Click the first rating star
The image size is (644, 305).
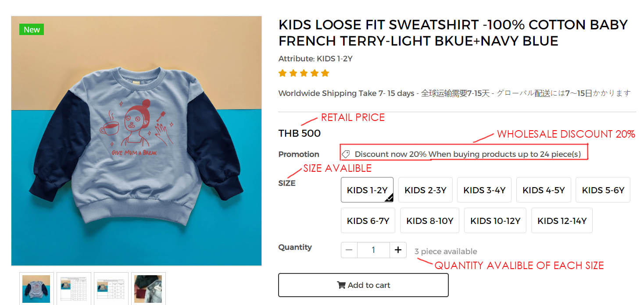[283, 73]
